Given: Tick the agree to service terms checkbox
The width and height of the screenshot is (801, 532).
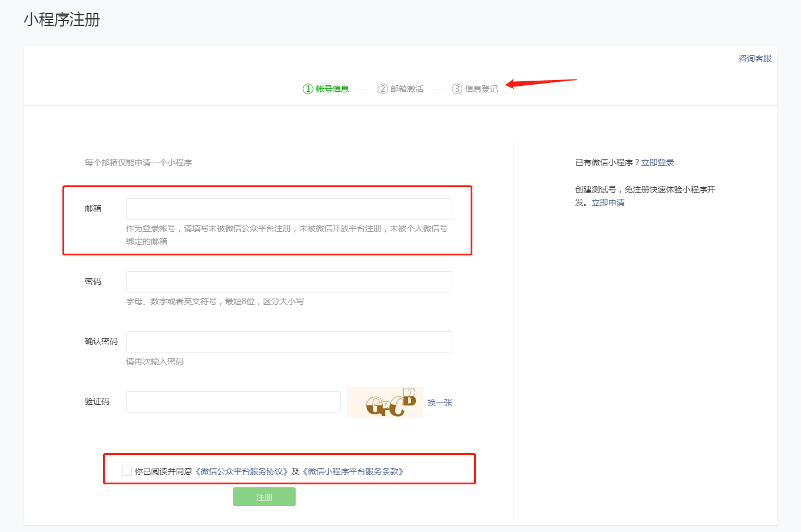Looking at the screenshot, I should [x=127, y=471].
